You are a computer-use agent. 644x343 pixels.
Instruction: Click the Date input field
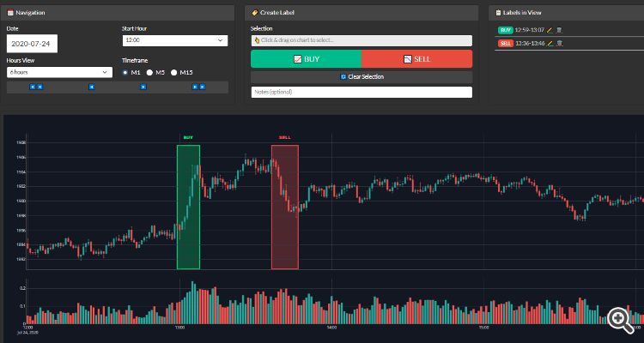click(31, 43)
